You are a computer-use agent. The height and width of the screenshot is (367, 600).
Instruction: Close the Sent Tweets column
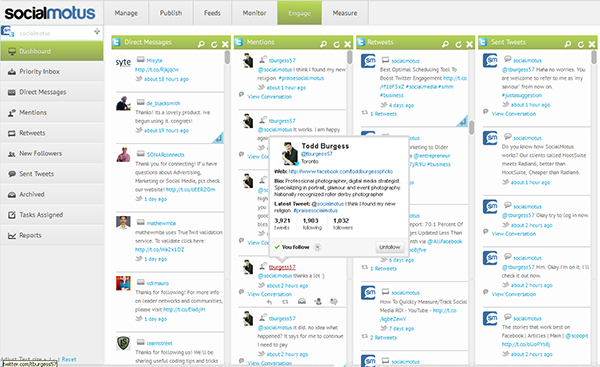click(592, 44)
